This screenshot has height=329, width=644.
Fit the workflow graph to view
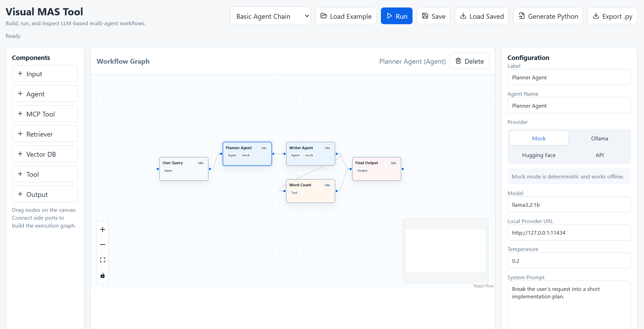(x=102, y=260)
